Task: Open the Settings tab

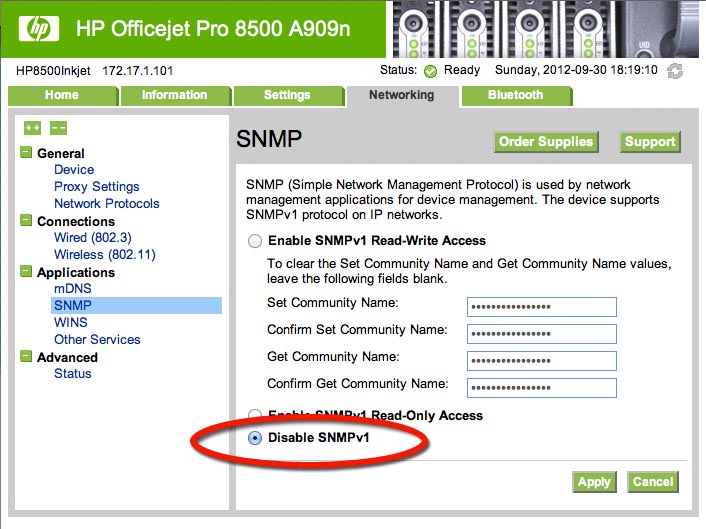Action: point(287,95)
